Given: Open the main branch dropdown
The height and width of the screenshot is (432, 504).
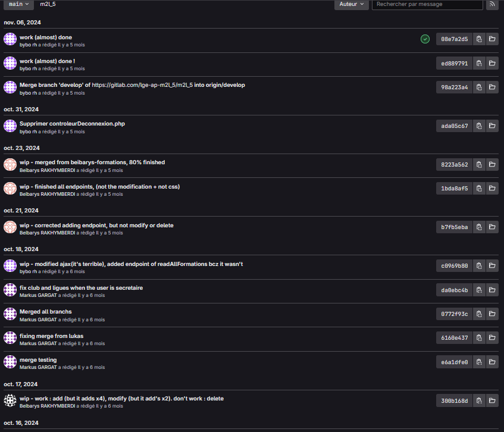Looking at the screenshot, I should pos(19,4).
